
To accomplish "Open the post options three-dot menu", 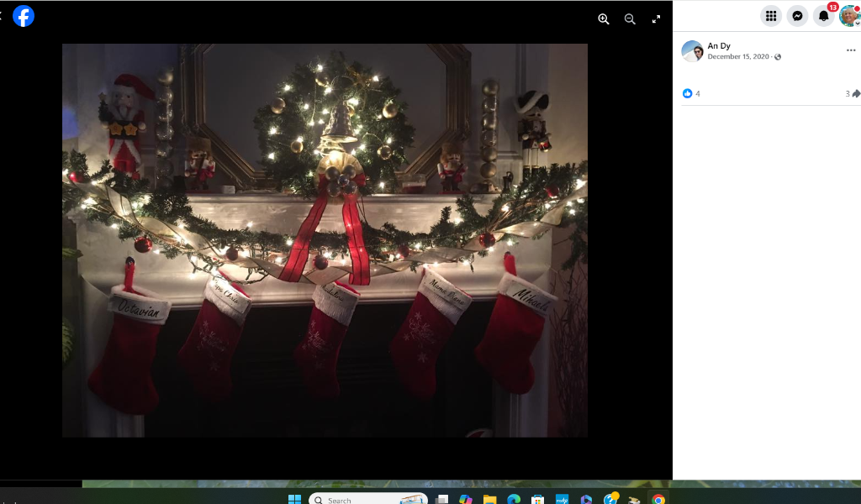I will (x=850, y=50).
